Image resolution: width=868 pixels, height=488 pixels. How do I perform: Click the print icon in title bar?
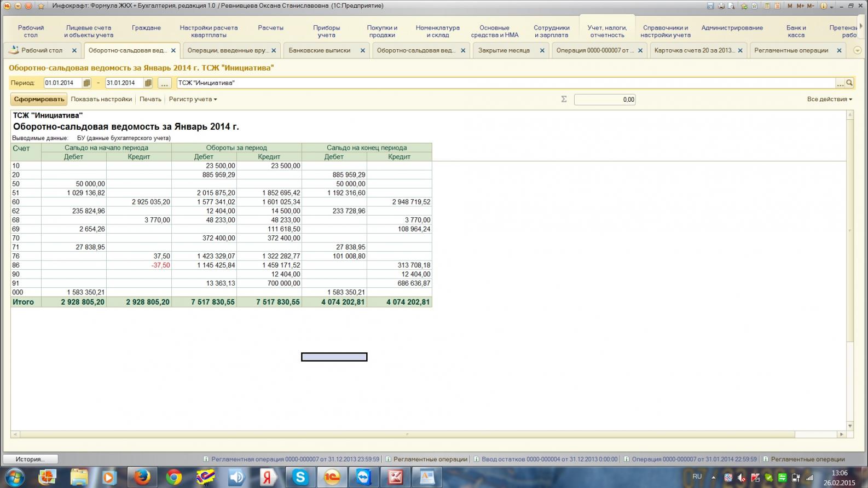[721, 6]
